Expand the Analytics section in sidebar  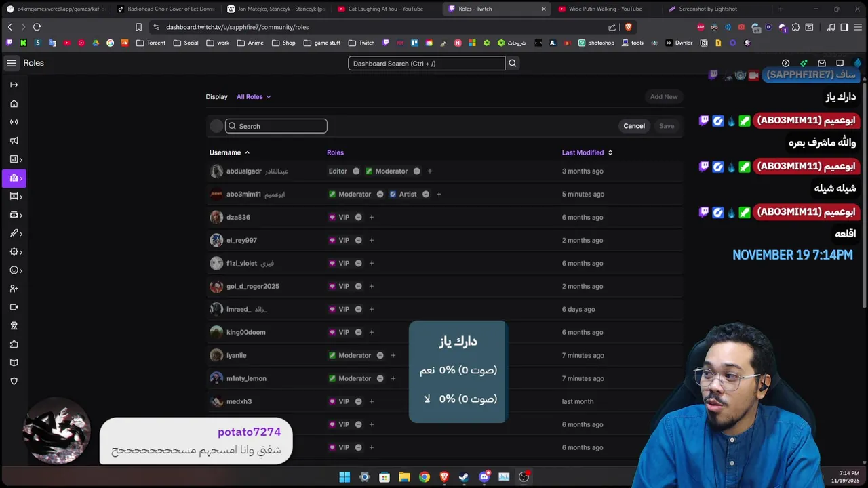click(16, 159)
